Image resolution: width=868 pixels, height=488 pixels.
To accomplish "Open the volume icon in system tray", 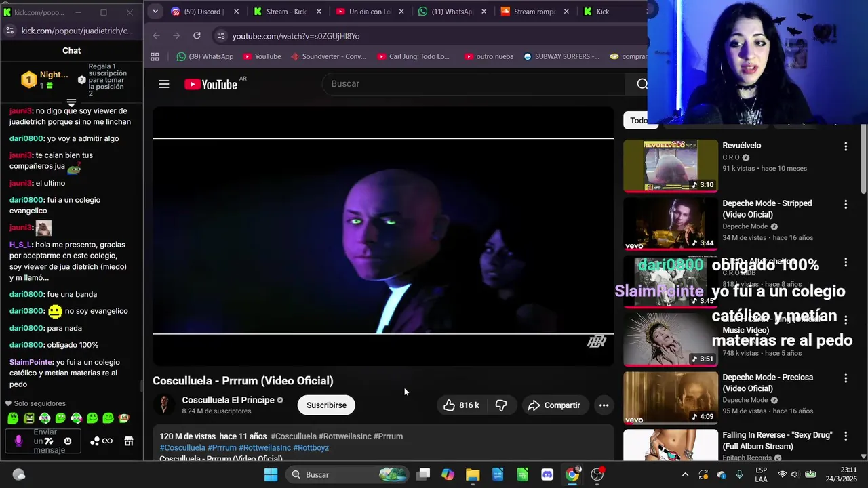I will tap(795, 474).
